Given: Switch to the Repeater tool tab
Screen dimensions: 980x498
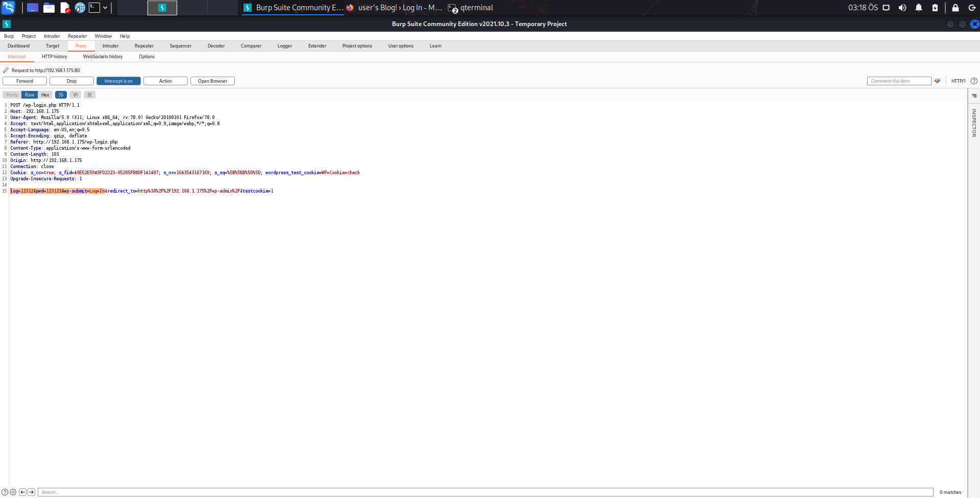Looking at the screenshot, I should [x=144, y=46].
